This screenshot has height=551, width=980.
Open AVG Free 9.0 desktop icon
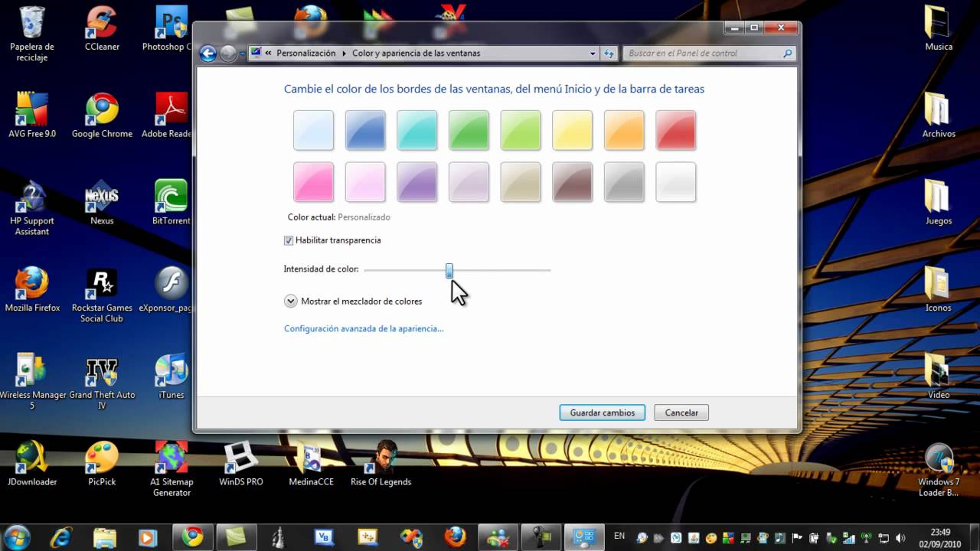coord(32,116)
